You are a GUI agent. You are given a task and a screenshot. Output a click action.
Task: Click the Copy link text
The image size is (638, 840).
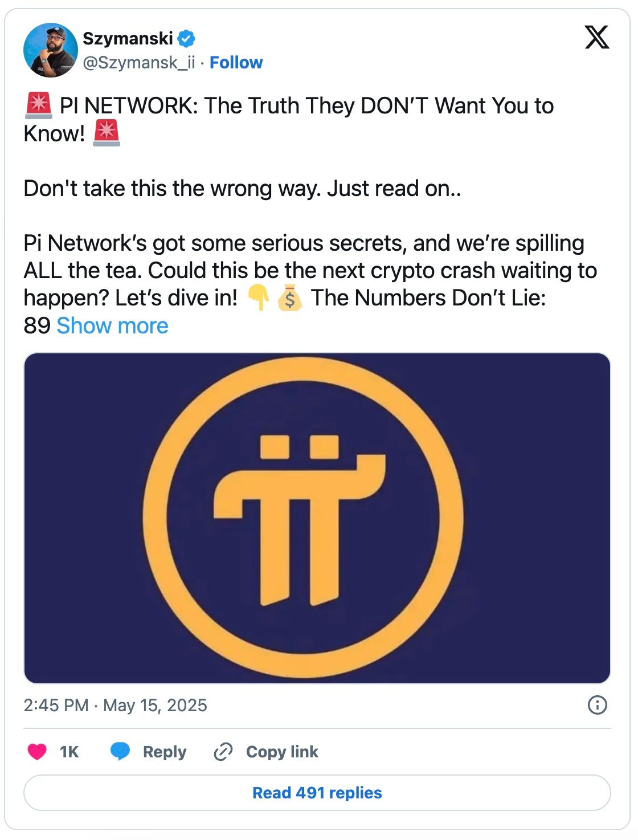(282, 752)
